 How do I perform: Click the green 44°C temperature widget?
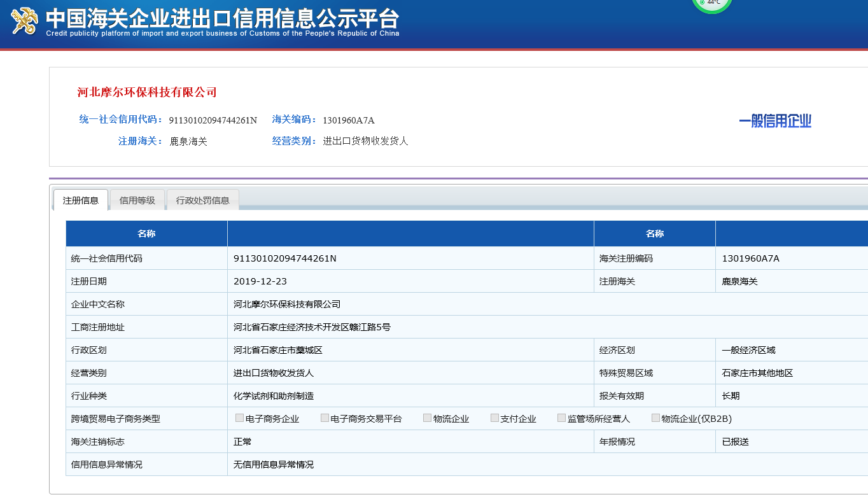tap(712, 3)
